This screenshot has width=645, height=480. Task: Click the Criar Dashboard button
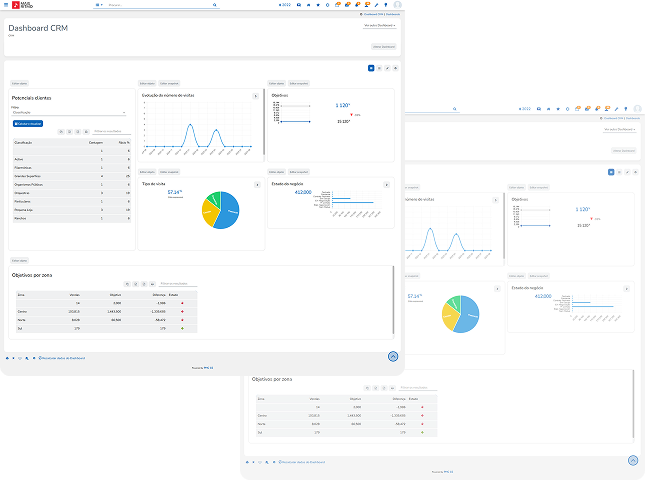(384, 46)
